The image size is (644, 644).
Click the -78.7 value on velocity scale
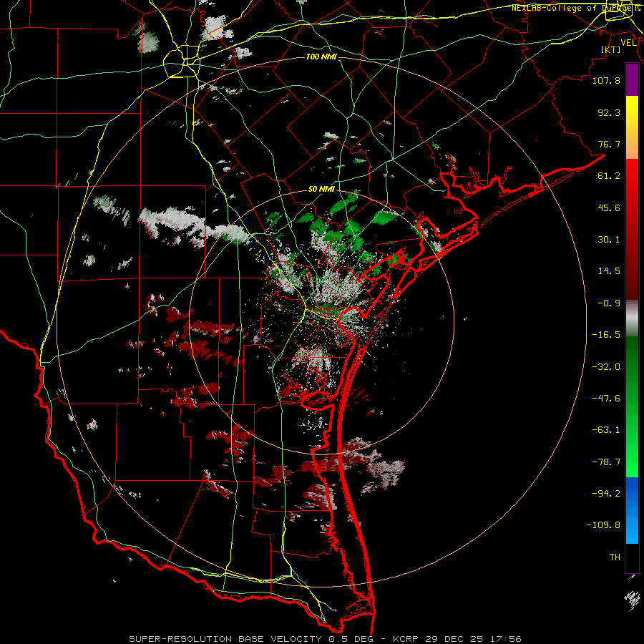[x=606, y=462]
